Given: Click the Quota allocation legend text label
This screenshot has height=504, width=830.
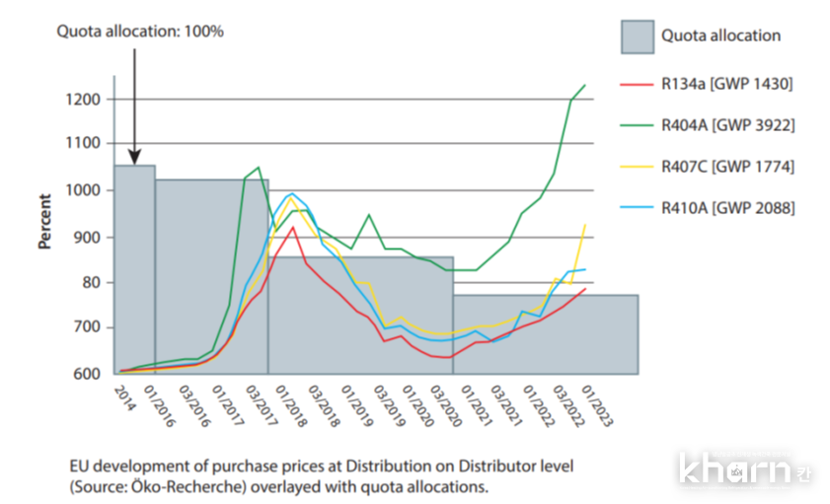Looking at the screenshot, I should tap(720, 36).
